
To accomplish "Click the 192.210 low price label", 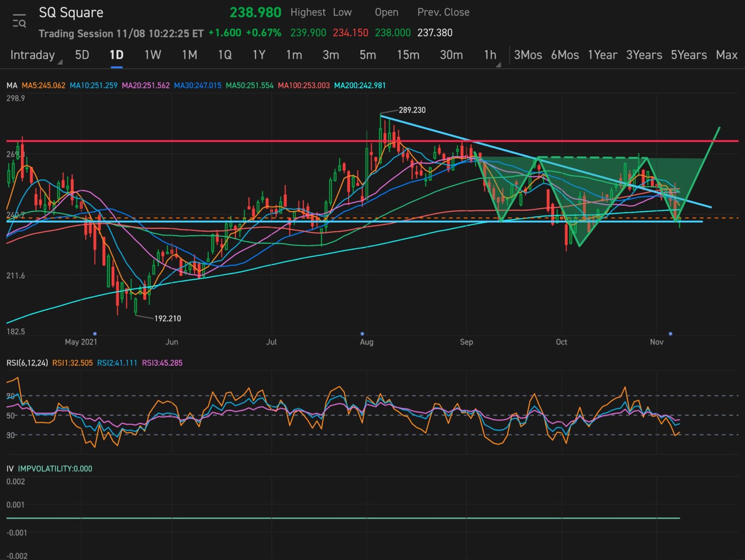I will (x=168, y=319).
